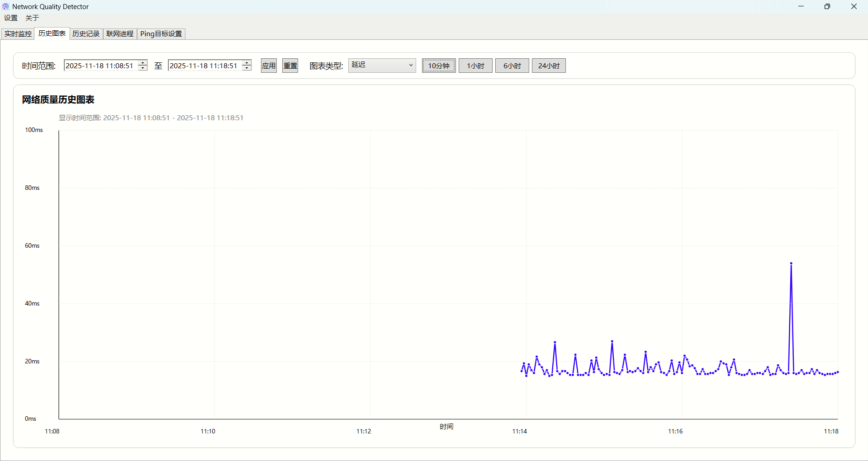Click the start time input field
This screenshot has width=868, height=461.
click(100, 66)
